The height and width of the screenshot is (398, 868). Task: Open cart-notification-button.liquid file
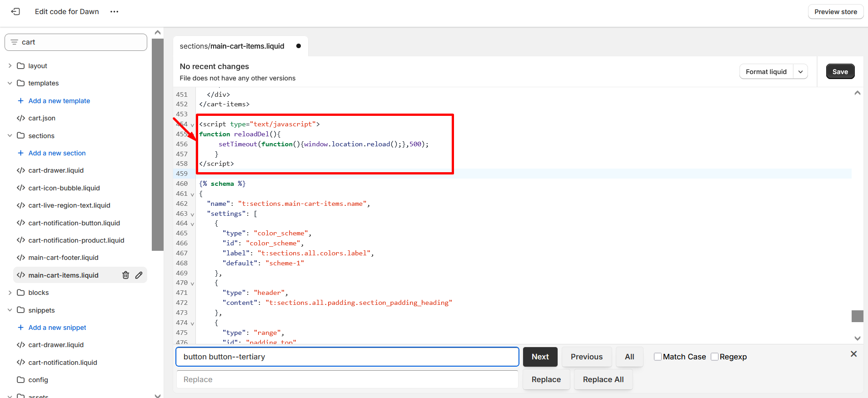pyautogui.click(x=74, y=223)
